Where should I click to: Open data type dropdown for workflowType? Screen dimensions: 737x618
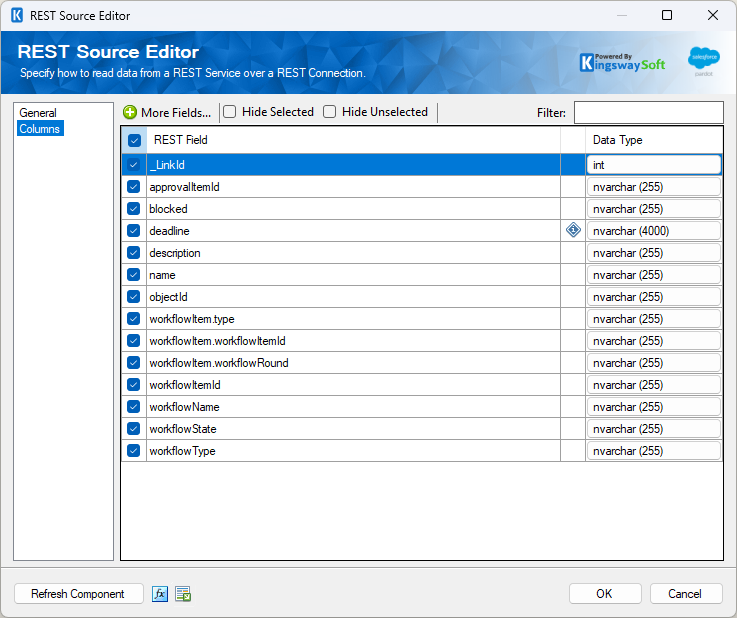pos(654,451)
